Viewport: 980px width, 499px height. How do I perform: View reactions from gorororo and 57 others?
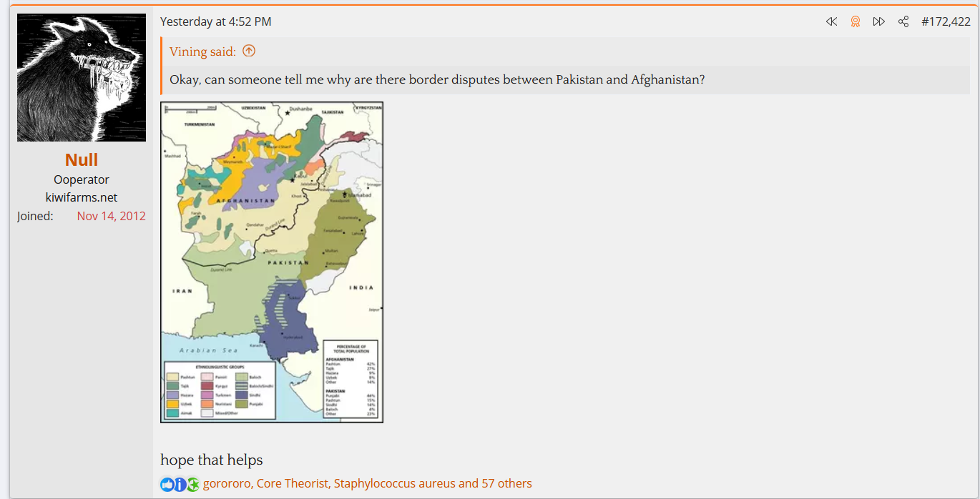pos(367,483)
